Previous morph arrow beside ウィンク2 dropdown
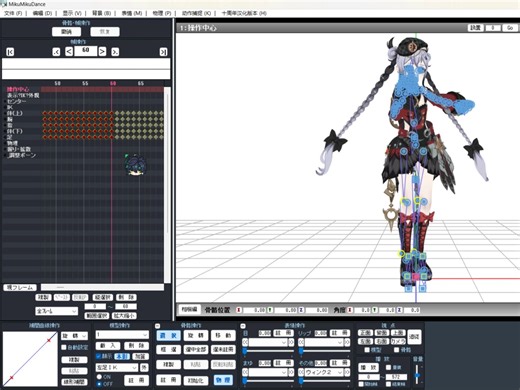Image resolution: width=520 pixels, height=390 pixels. click(301, 372)
